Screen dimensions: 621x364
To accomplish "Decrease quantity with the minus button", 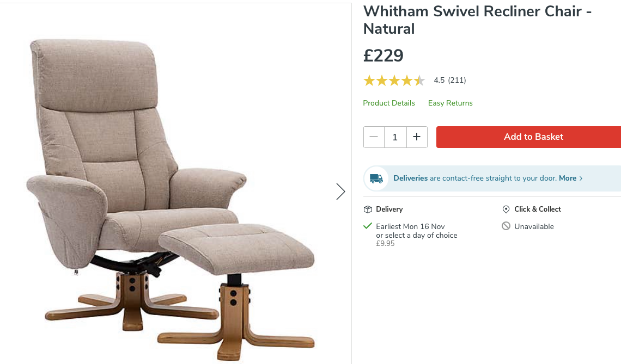I will pos(374,137).
